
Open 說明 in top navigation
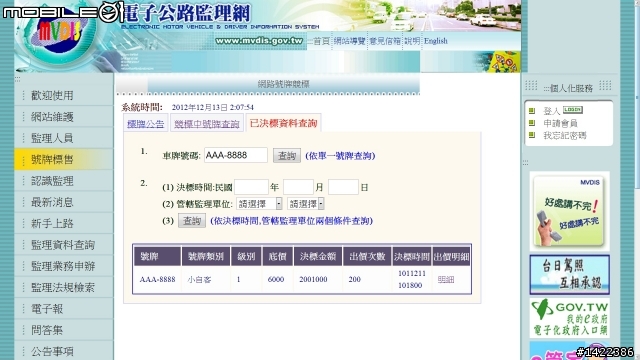pos(412,41)
